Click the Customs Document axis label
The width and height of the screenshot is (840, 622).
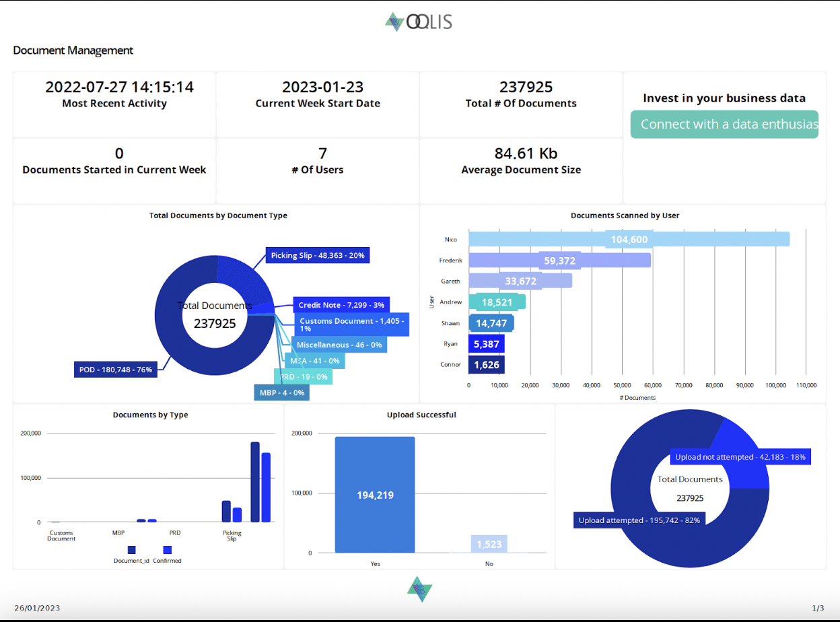pos(61,536)
